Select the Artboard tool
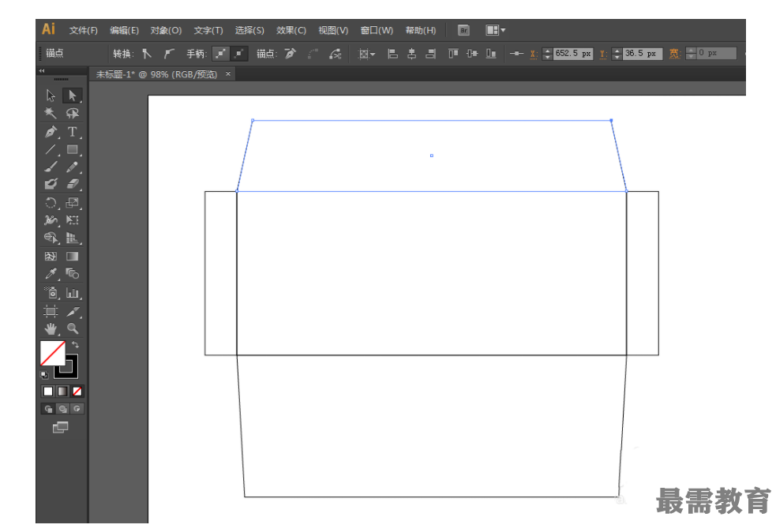 pos(51,311)
